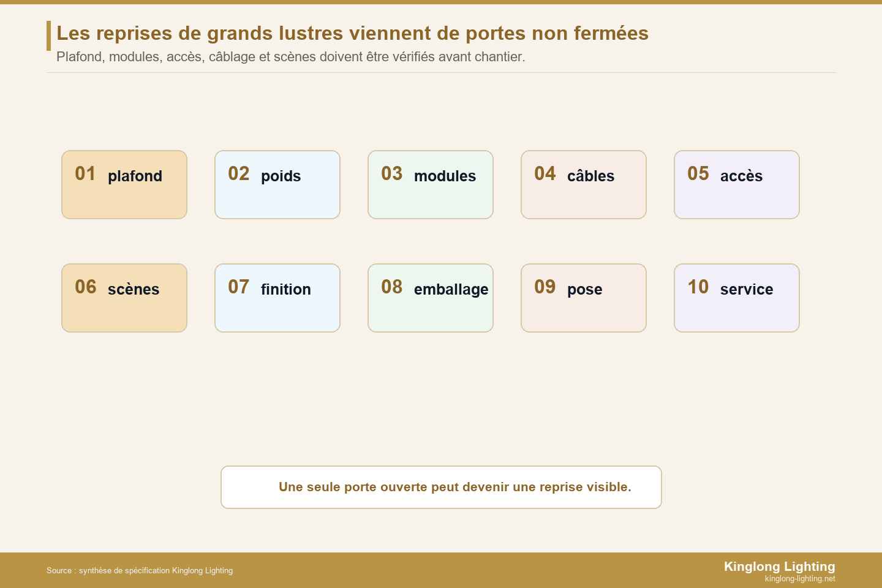The width and height of the screenshot is (882, 588).
Task: Select the 06 scènes card
Action: (x=124, y=298)
